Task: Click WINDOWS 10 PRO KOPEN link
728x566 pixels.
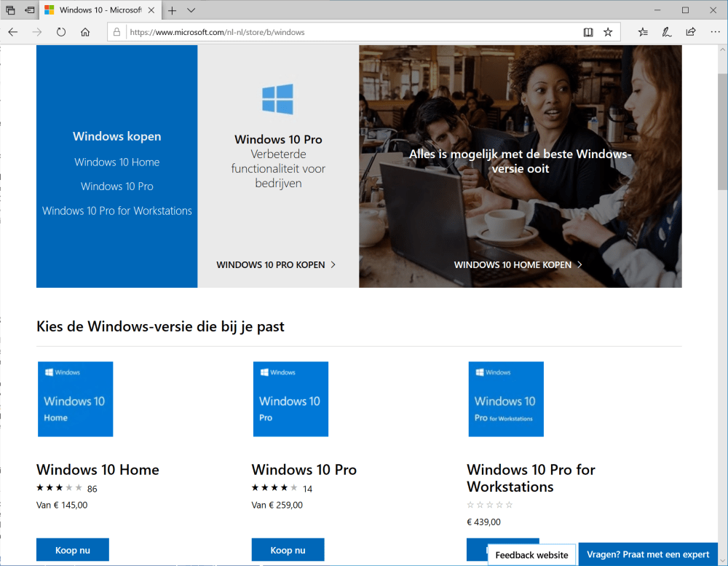Action: [276, 265]
